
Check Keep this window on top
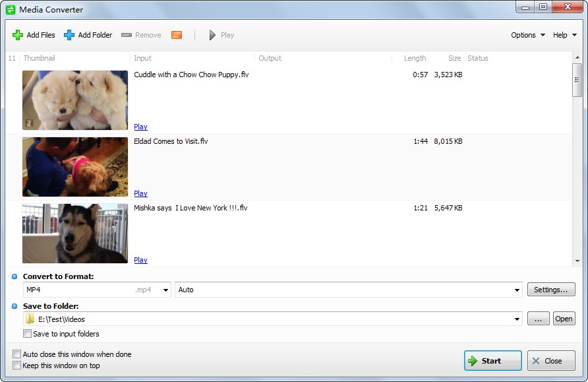(17, 365)
